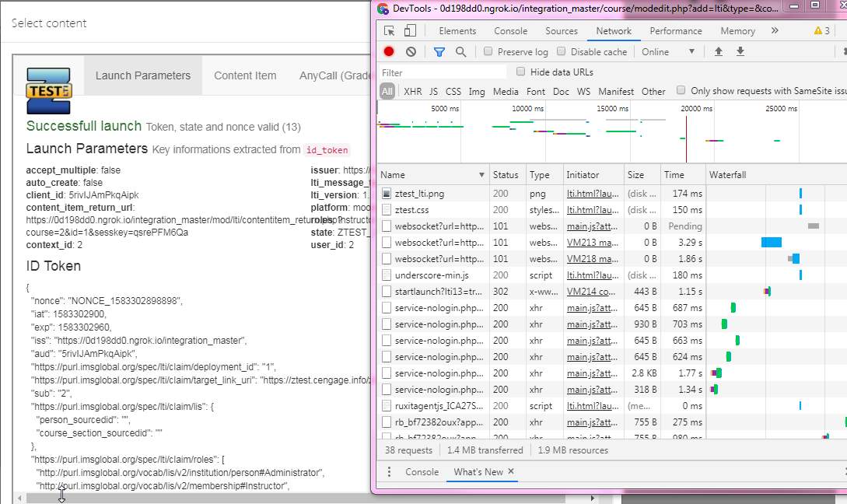Screen dimensions: 847x504
Task: Click the 302 status cell
Action: tap(508, 291)
